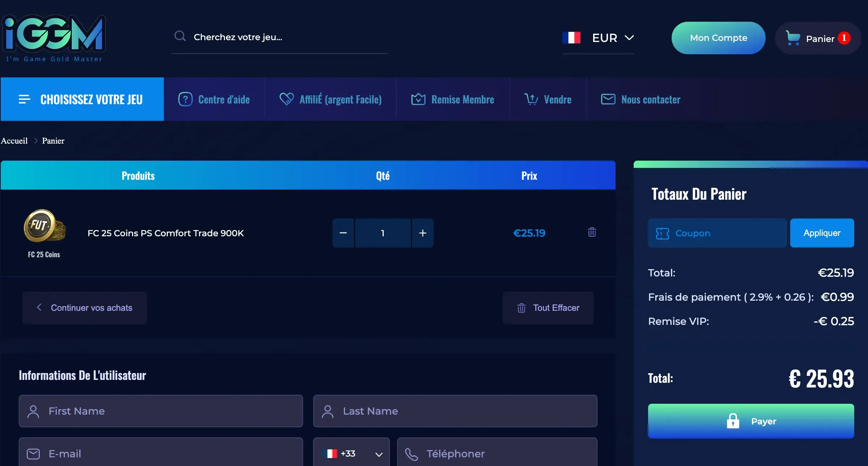Click the coupon ticket icon
This screenshot has width=868, height=466.
click(663, 233)
